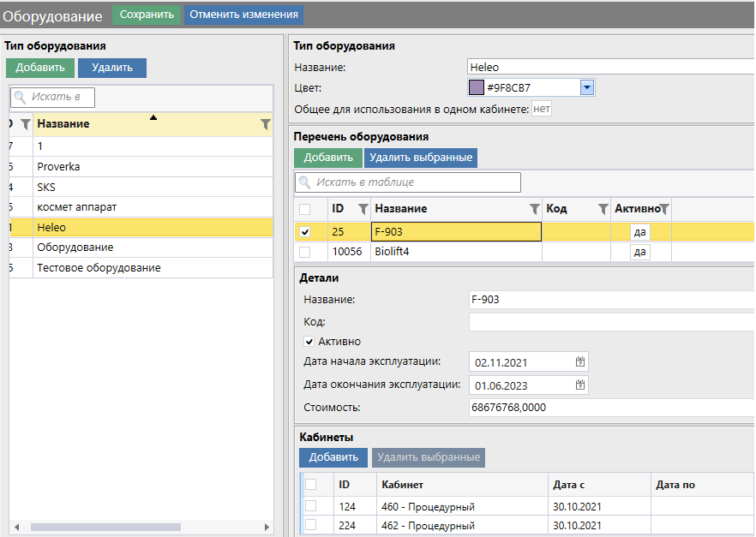The height and width of the screenshot is (537, 756).
Task: Open the ID column filter in equipment list
Action: [x=363, y=209]
